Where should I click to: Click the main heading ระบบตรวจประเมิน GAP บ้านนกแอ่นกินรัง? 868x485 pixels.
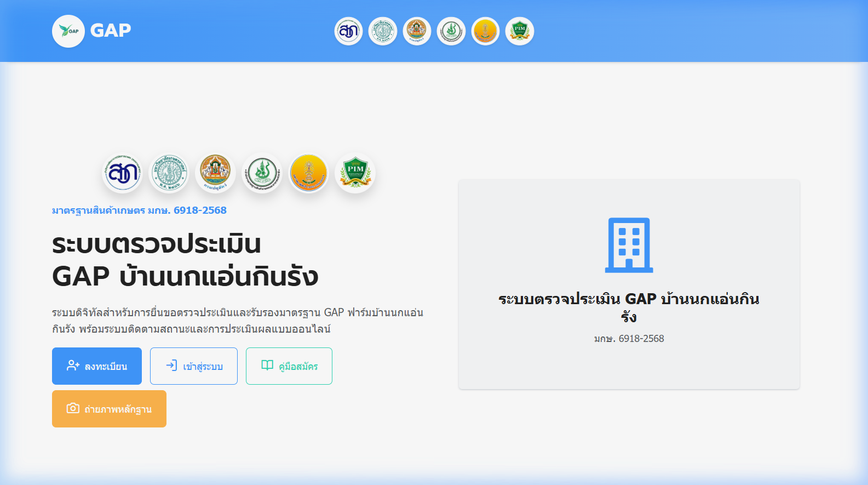185,260
